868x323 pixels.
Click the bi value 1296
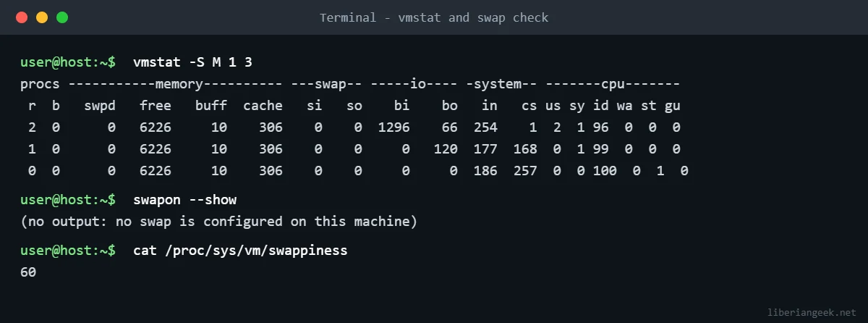[394, 127]
